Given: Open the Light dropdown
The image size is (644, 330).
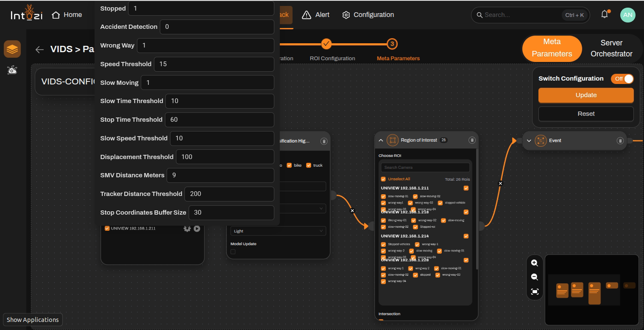Looking at the screenshot, I should coord(278,231).
